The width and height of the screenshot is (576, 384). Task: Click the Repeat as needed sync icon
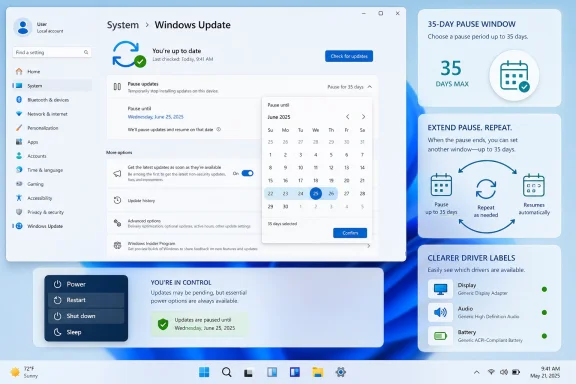pyautogui.click(x=486, y=189)
